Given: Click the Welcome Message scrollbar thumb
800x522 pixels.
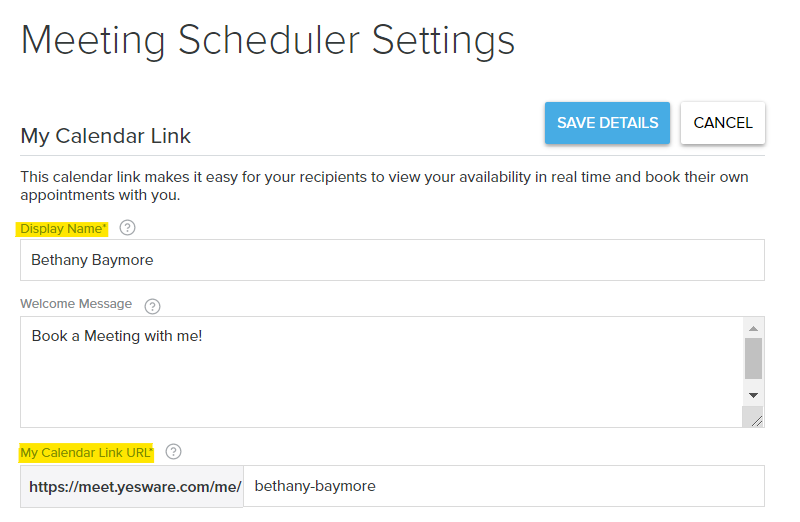Looking at the screenshot, I should [x=753, y=358].
